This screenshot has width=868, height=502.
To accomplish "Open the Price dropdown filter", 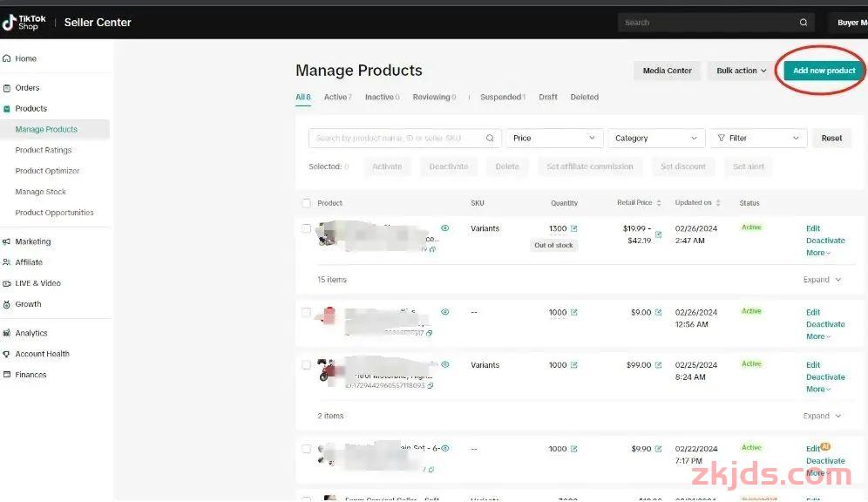I will (554, 138).
